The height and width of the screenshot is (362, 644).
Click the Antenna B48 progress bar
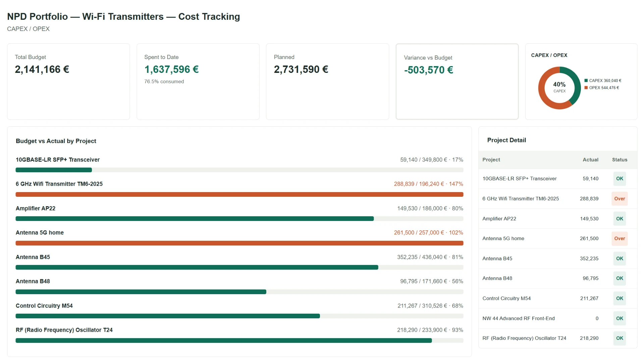click(239, 292)
